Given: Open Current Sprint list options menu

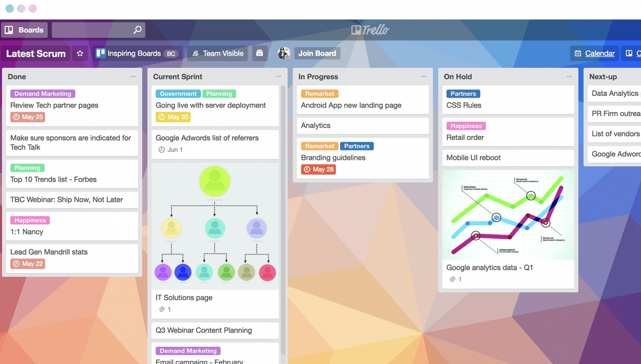Looking at the screenshot, I should pos(278,77).
